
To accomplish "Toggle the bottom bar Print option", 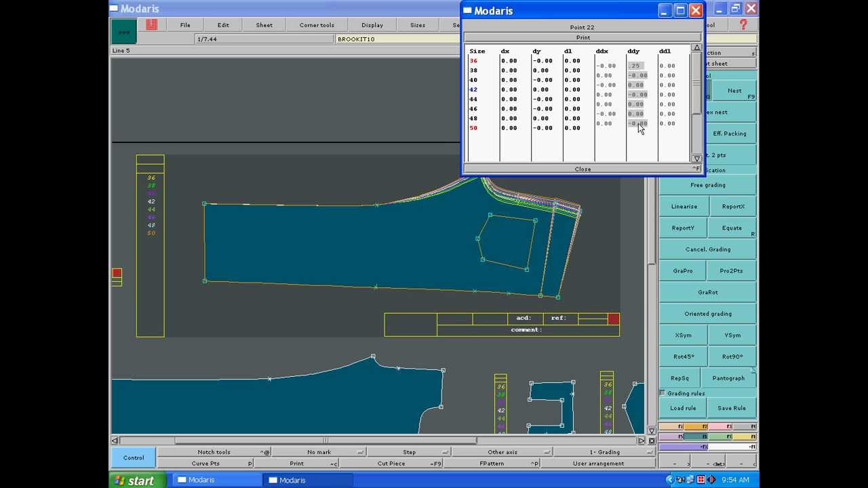I will pos(297,464).
